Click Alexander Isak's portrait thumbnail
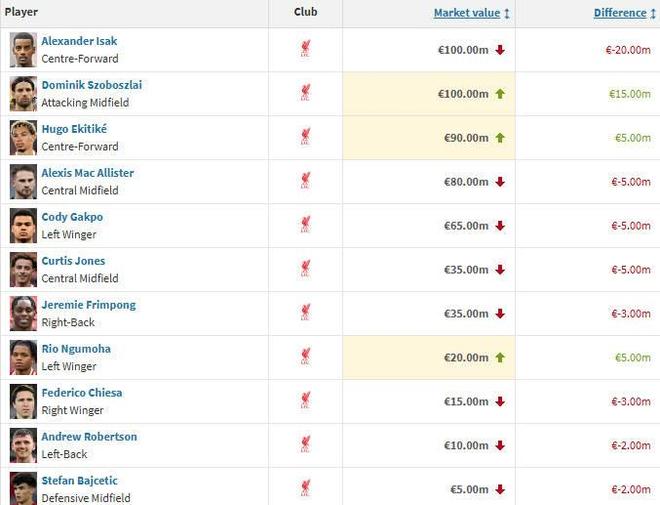The width and height of the screenshot is (660, 505). 23,49
